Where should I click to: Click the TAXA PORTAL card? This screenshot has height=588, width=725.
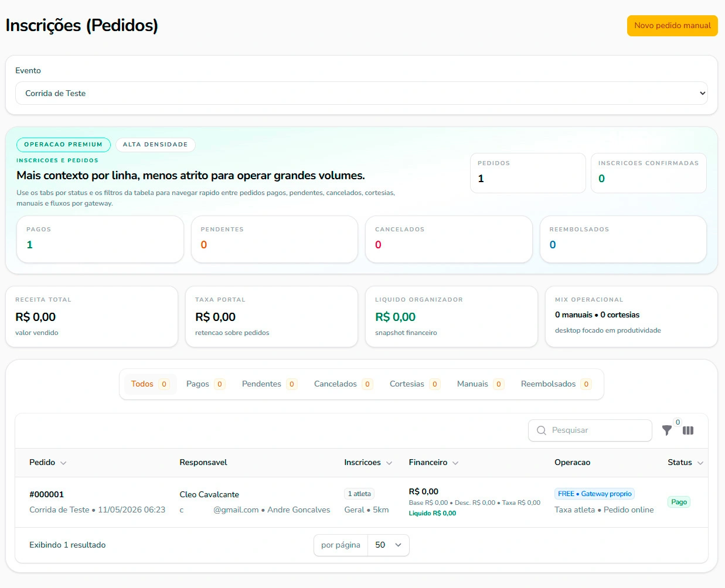[x=271, y=316]
